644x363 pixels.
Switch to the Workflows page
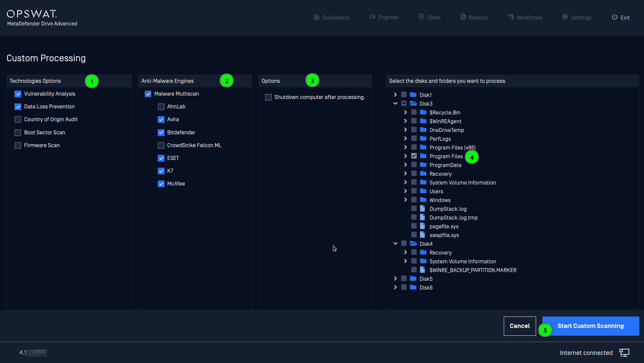click(x=525, y=18)
